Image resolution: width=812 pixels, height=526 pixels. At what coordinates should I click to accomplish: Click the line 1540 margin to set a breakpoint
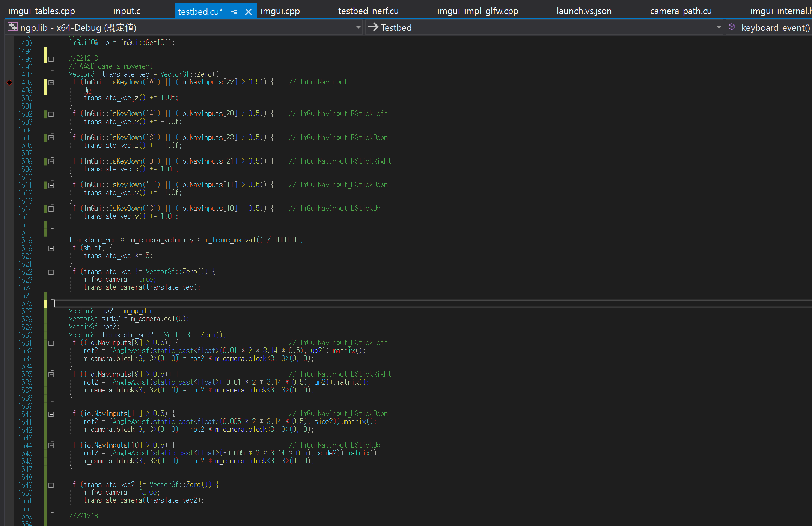point(9,414)
